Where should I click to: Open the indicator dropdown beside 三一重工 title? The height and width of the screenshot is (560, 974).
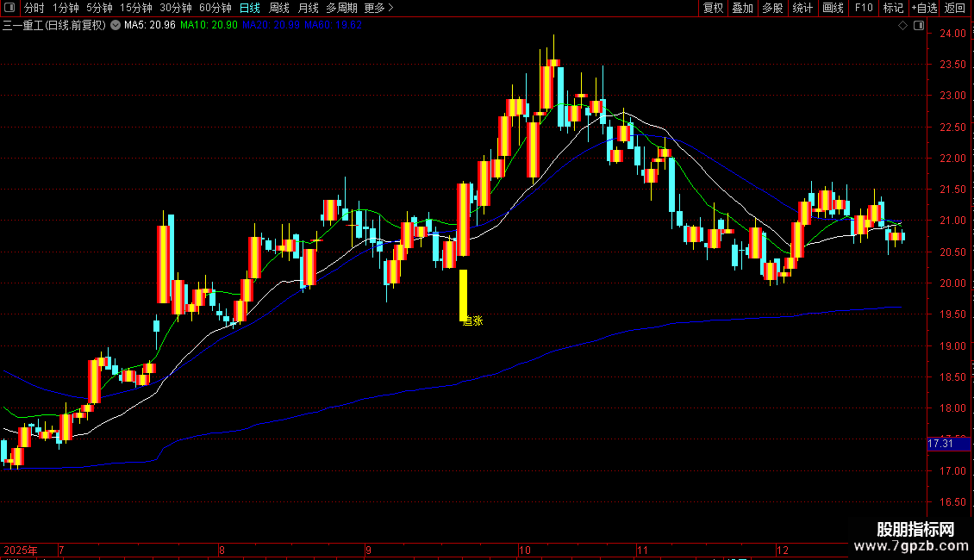click(x=116, y=26)
